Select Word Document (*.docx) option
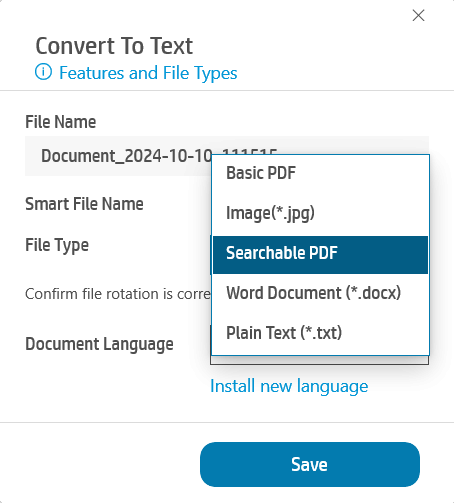This screenshot has width=454, height=503. pos(320,293)
